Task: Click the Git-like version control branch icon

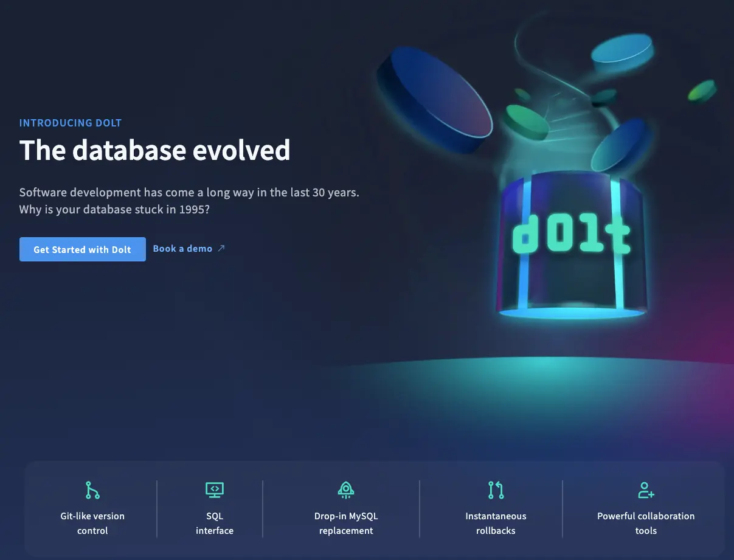Action: tap(92, 490)
